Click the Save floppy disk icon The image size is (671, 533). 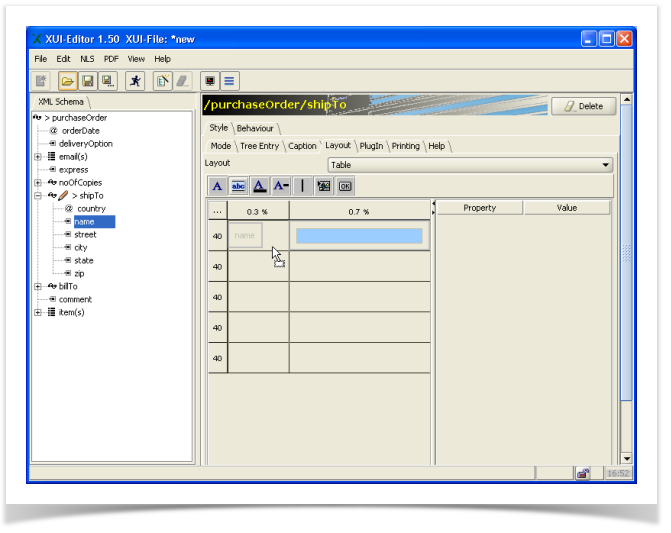point(87,81)
